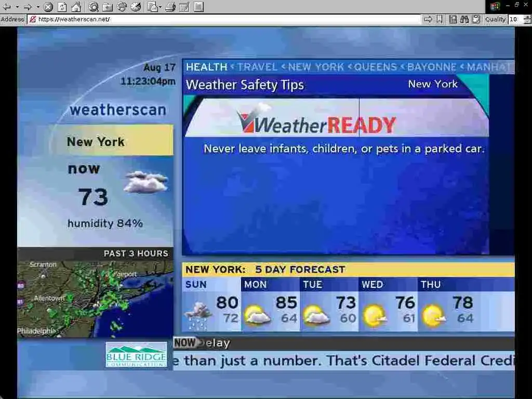Click the Blue Ridge Communications logo
The image size is (532, 399).
click(137, 354)
